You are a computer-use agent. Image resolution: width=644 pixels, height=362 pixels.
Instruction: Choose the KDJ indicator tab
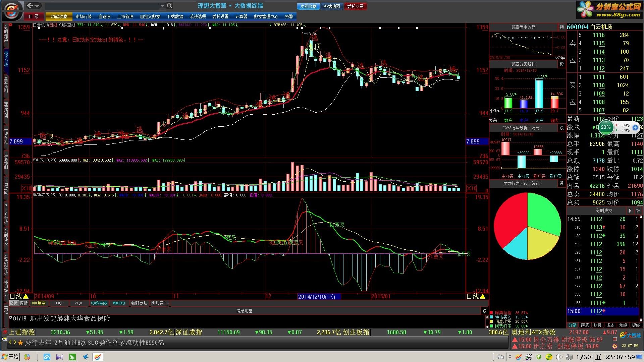click(59, 303)
